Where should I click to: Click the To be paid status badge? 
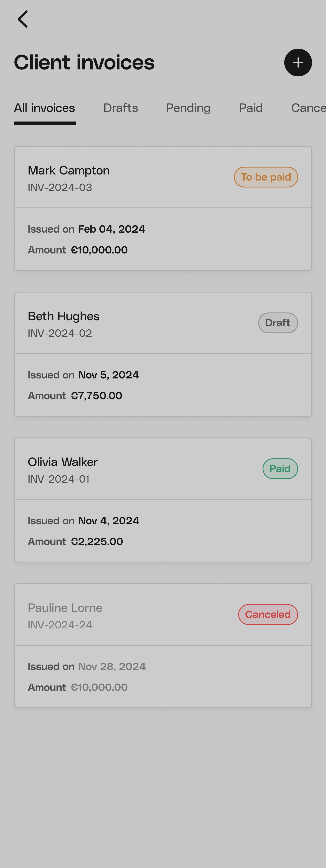click(x=266, y=177)
